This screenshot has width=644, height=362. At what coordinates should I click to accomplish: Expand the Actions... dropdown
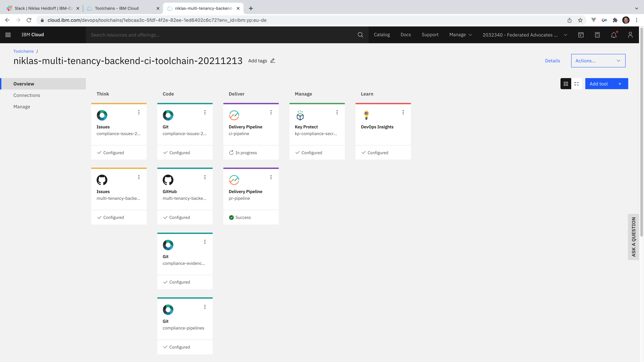[598, 61]
